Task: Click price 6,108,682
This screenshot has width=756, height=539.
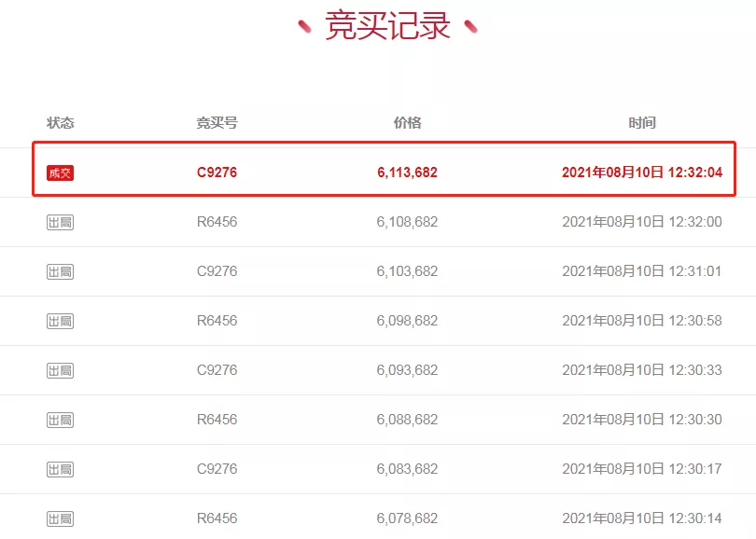Action: 408,222
